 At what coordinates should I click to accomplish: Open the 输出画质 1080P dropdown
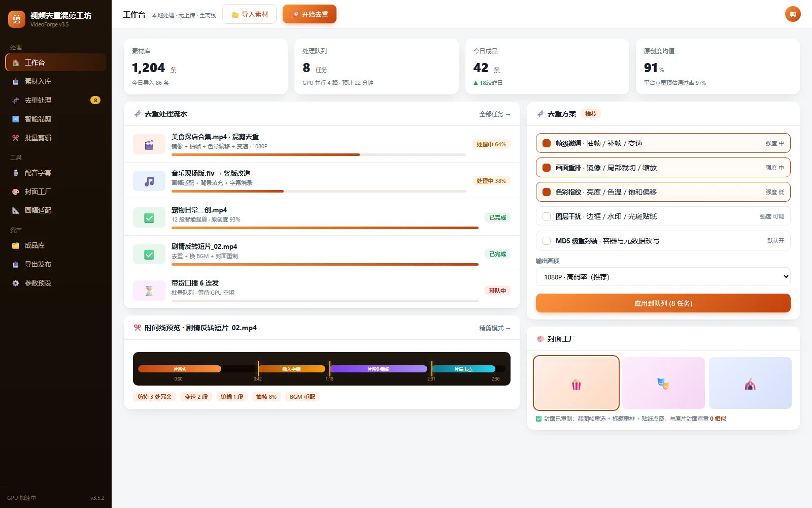663,277
